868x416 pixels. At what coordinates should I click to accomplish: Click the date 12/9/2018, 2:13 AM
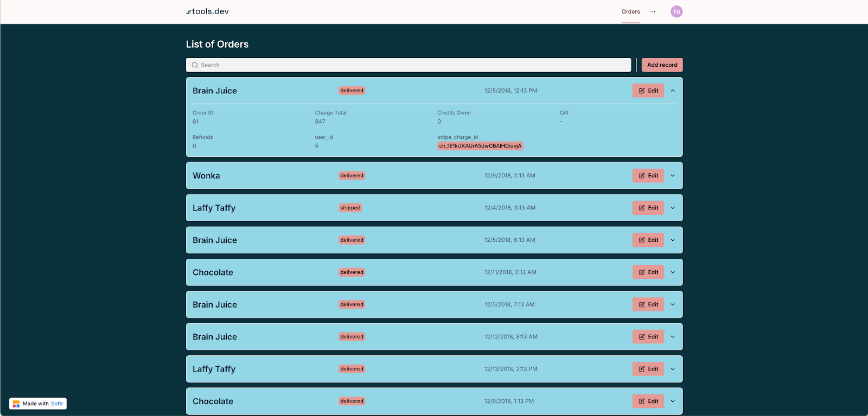pos(510,176)
